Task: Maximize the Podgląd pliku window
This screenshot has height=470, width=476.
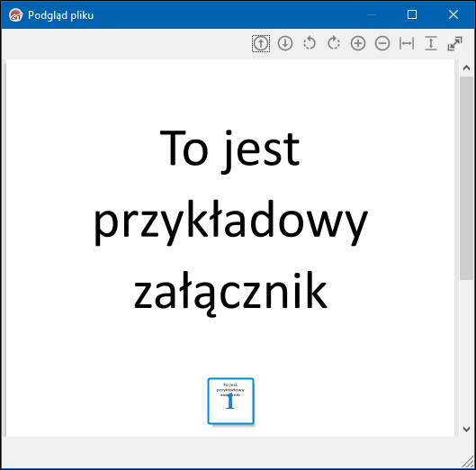Action: pyautogui.click(x=411, y=14)
